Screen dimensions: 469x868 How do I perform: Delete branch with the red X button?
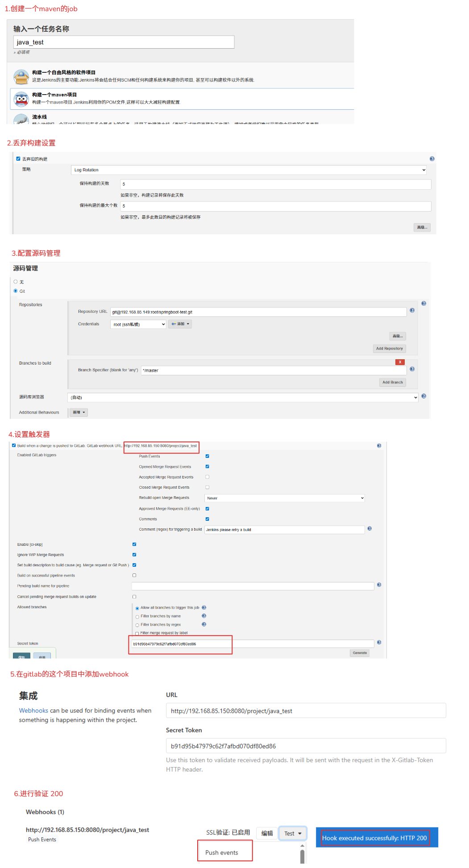[400, 362]
